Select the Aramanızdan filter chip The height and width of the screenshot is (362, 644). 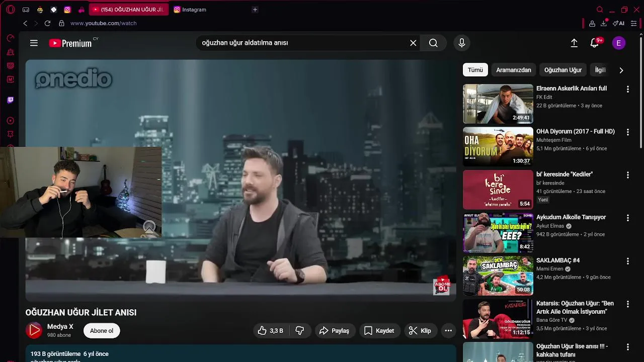(x=514, y=70)
